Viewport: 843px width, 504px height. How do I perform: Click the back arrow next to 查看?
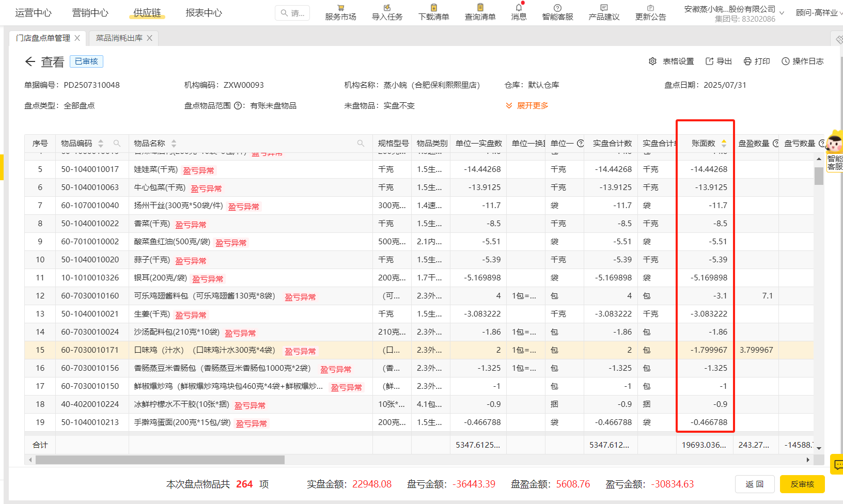(x=30, y=62)
